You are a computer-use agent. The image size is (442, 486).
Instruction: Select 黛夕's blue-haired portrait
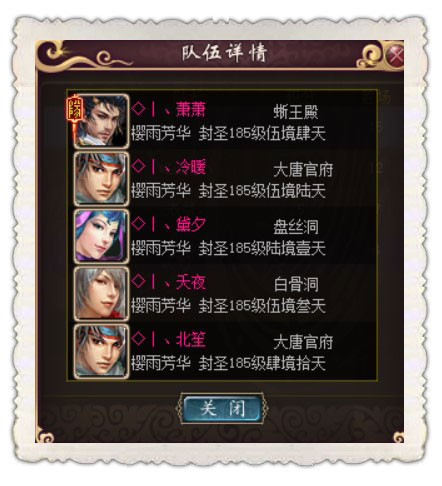coord(101,236)
